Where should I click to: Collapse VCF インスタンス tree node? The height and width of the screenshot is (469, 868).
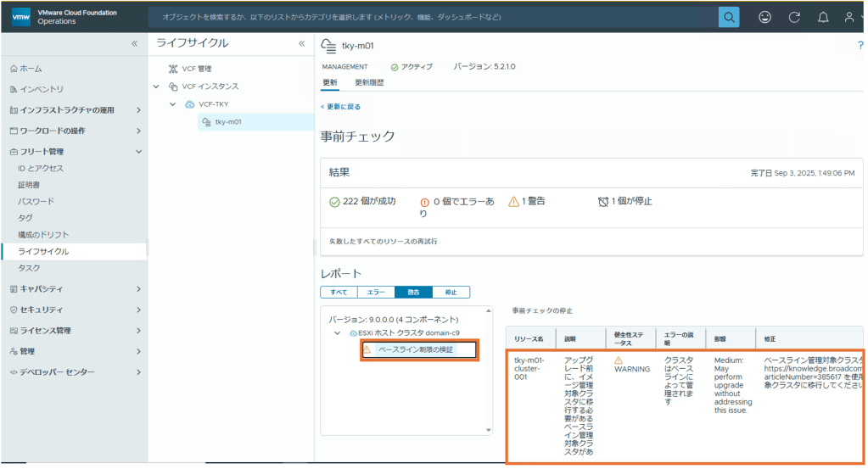click(x=156, y=87)
